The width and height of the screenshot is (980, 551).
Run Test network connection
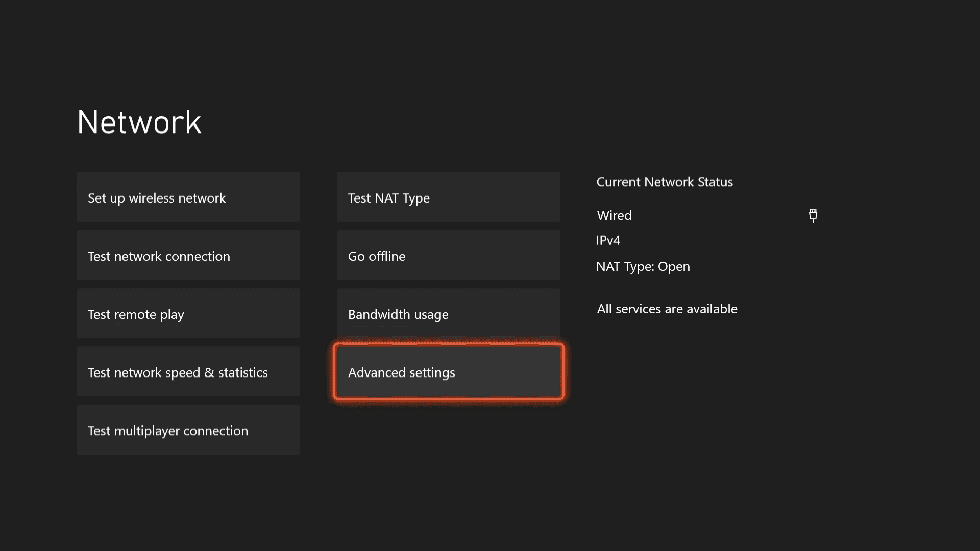[188, 256]
